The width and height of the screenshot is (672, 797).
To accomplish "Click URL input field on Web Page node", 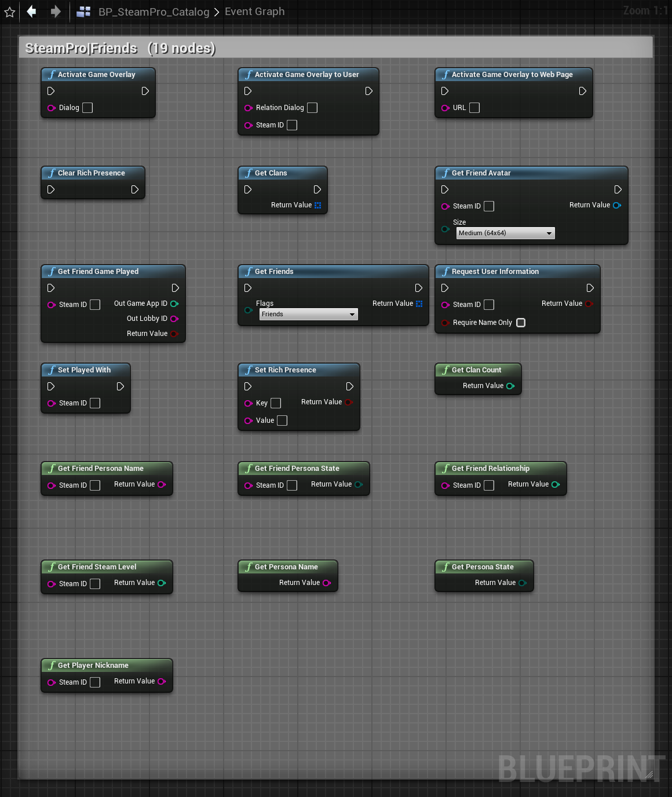I will tap(474, 108).
